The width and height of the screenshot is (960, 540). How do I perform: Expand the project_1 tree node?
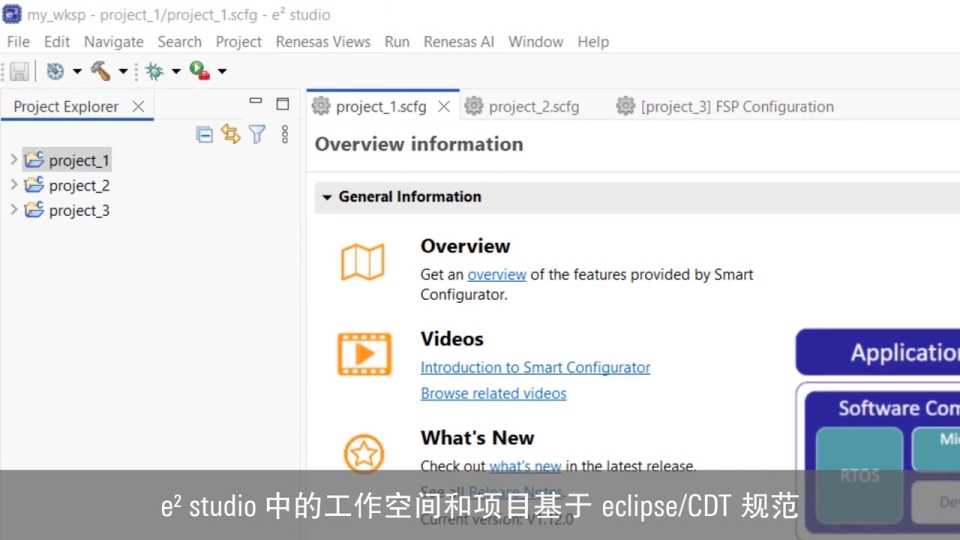13,160
